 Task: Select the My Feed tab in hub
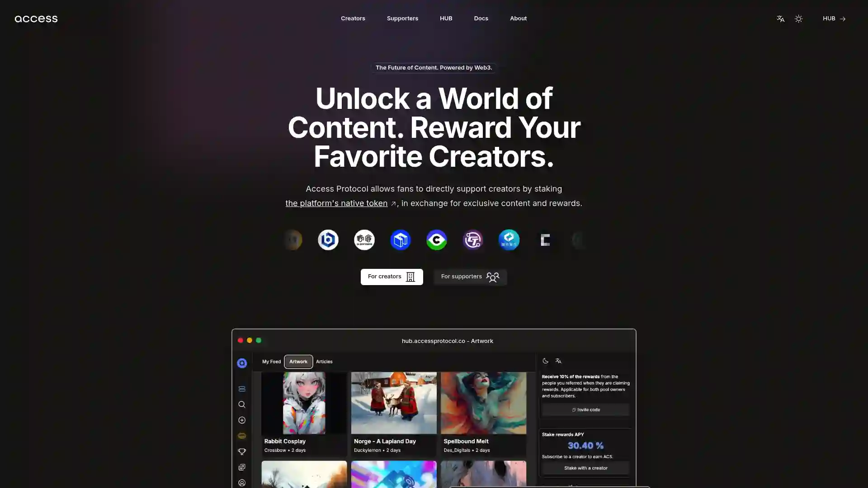click(272, 361)
